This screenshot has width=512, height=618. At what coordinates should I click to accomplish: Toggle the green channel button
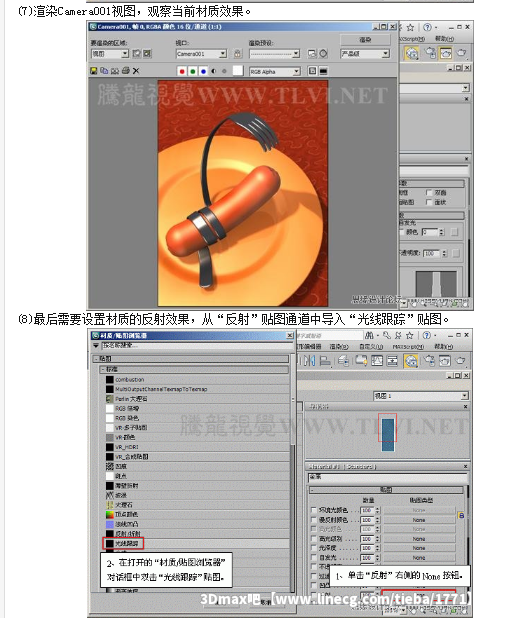point(192,71)
